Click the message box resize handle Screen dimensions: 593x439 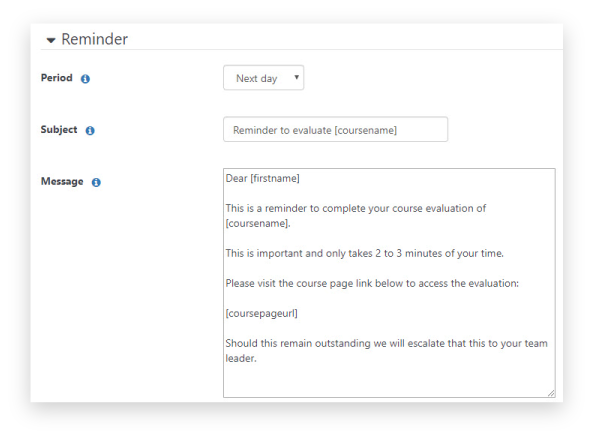coord(551,393)
